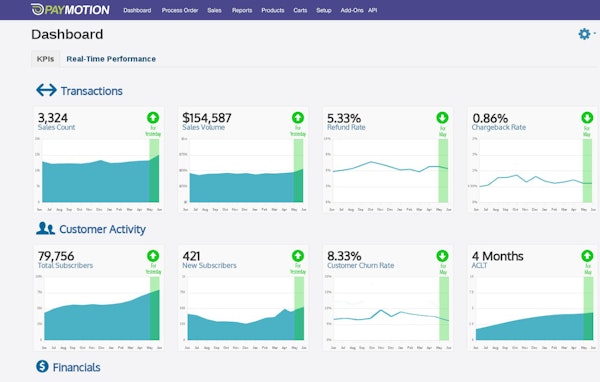This screenshot has height=382, width=600.
Task: Open the ACLT area chart
Action: click(x=533, y=312)
